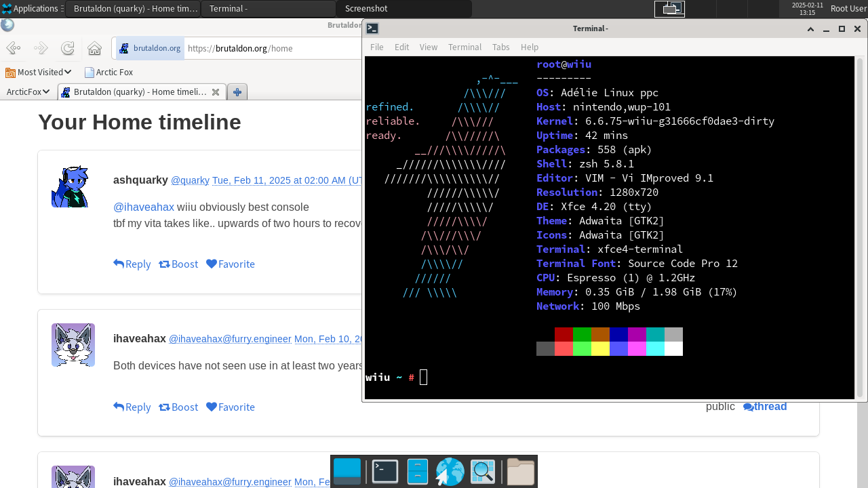
Task: Open a new browser tab
Action: pyautogui.click(x=237, y=92)
